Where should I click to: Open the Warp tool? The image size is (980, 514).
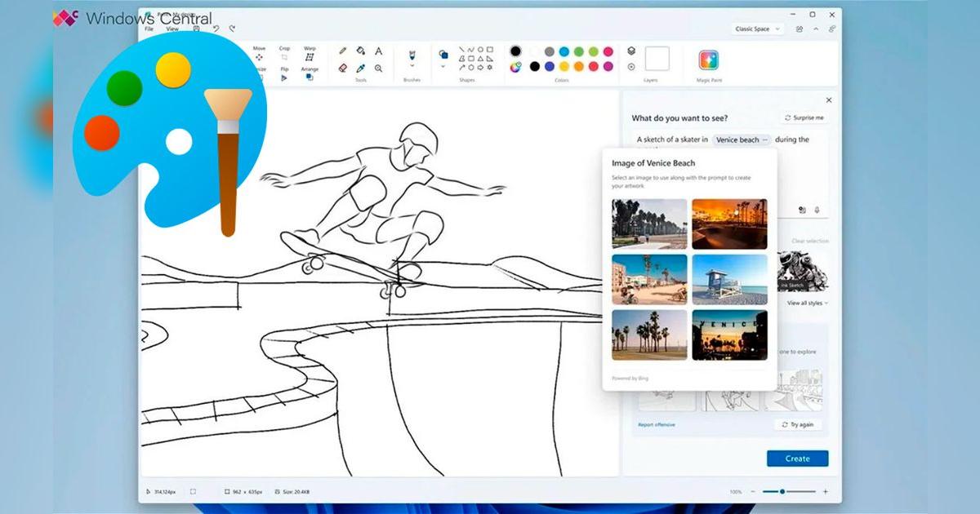point(310,54)
